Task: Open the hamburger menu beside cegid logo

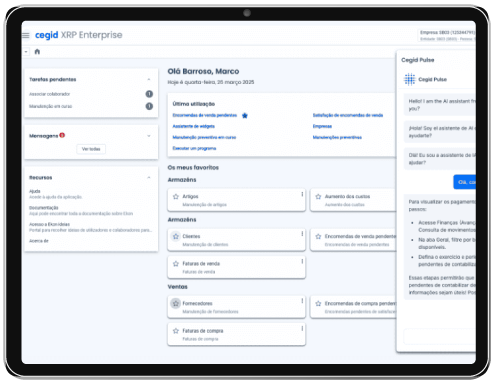Action: (26, 35)
